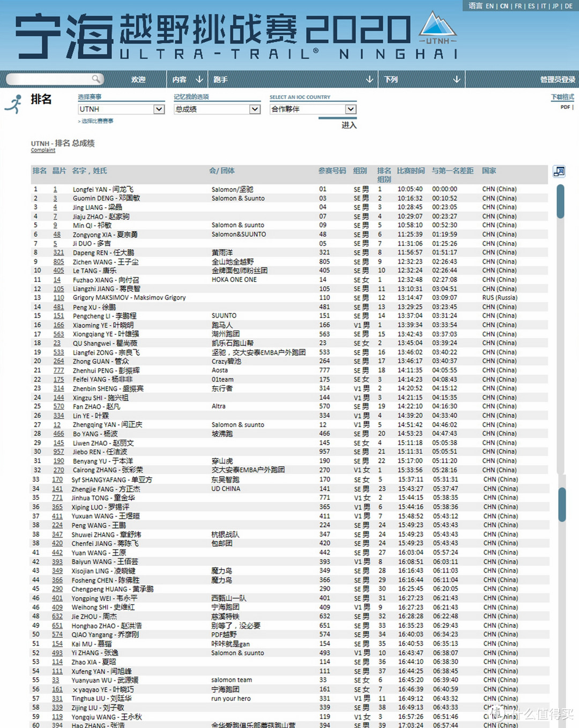Sort by 比赛时间 column header

pos(411,171)
